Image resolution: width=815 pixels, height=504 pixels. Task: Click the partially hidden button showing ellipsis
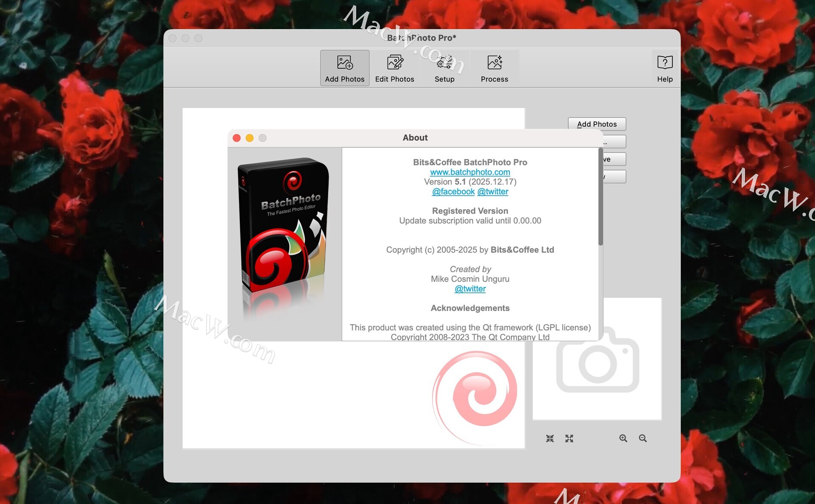614,142
